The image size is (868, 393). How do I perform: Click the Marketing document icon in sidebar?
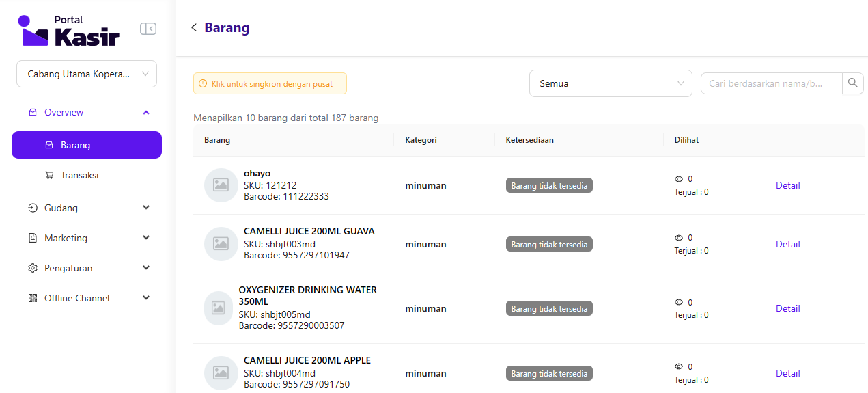click(x=33, y=238)
